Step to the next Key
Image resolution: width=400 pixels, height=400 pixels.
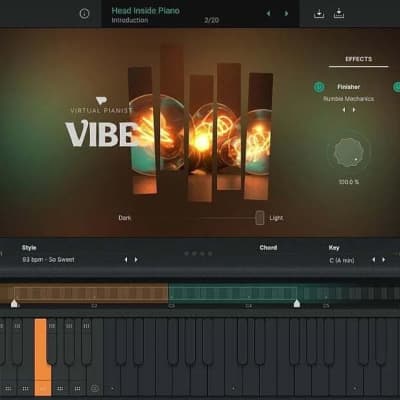click(x=384, y=260)
